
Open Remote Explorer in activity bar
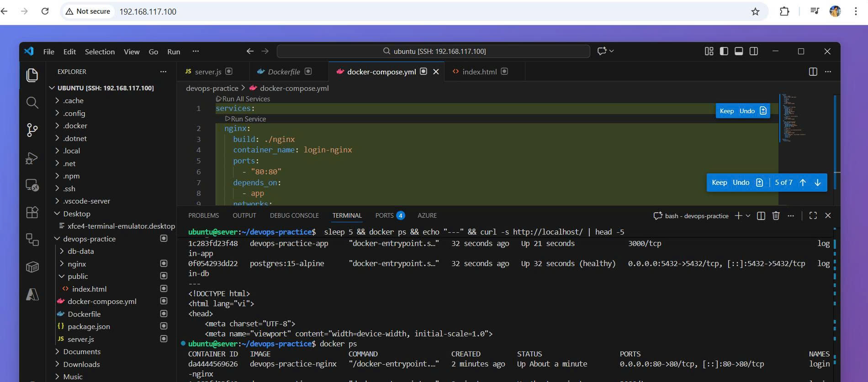pyautogui.click(x=32, y=185)
